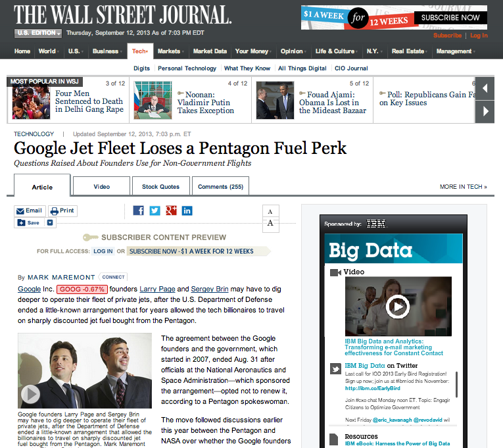The image size is (503, 448).
Task: Increase article text size with large A
Action: tap(270, 224)
